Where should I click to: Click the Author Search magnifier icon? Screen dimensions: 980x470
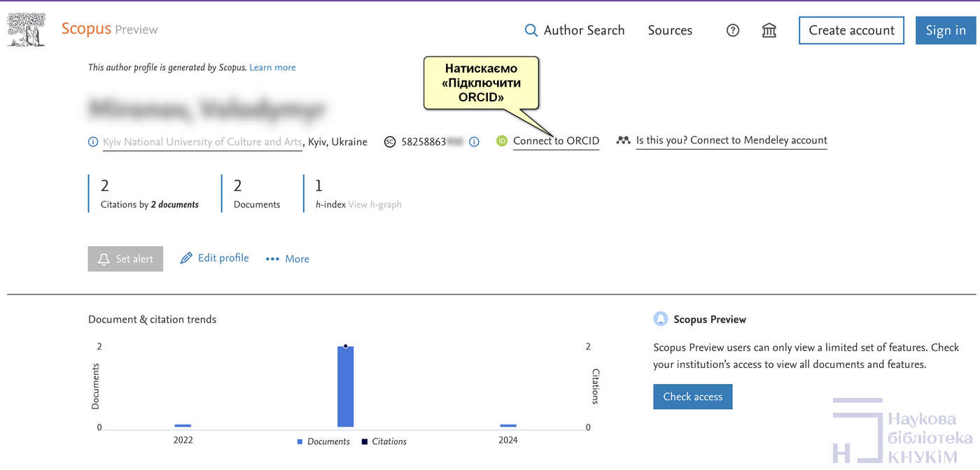tap(531, 31)
